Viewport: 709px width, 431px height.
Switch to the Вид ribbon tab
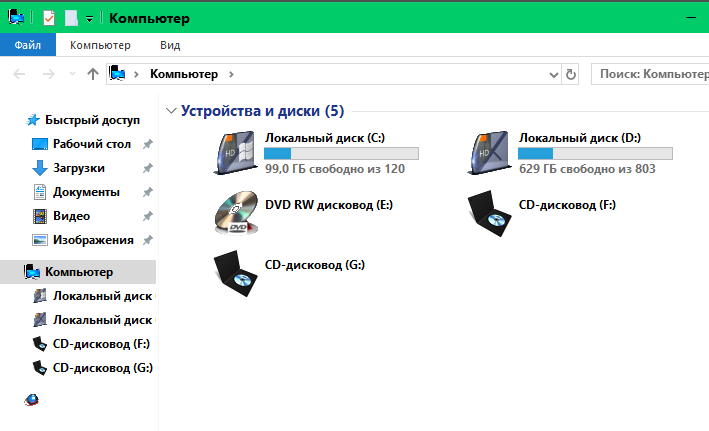pyautogui.click(x=170, y=45)
